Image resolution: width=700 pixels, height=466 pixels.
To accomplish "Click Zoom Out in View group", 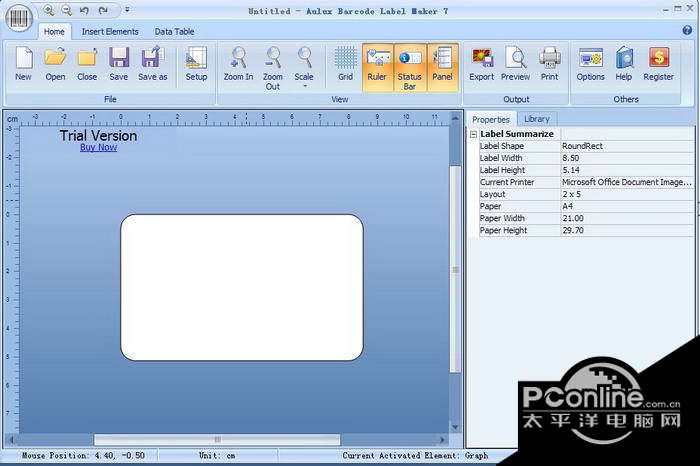I will pyautogui.click(x=273, y=68).
